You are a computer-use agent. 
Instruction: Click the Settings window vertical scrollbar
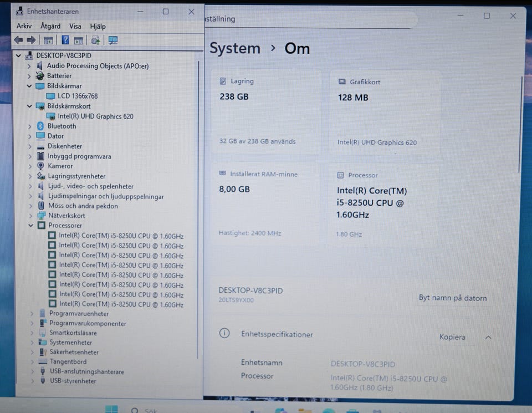point(520,125)
